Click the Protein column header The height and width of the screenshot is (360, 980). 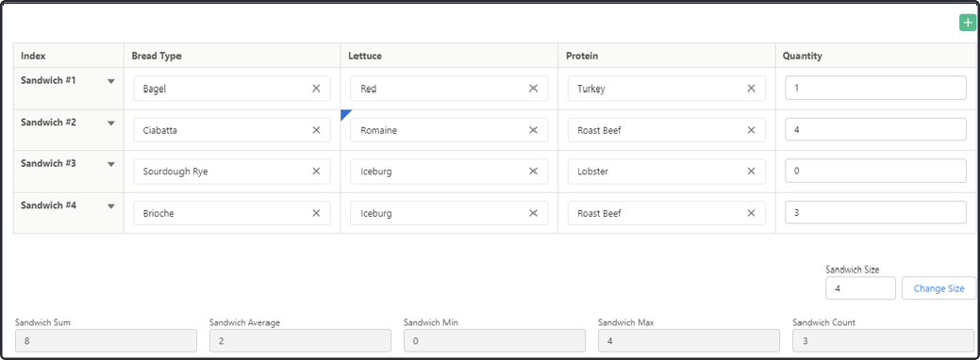(667, 56)
